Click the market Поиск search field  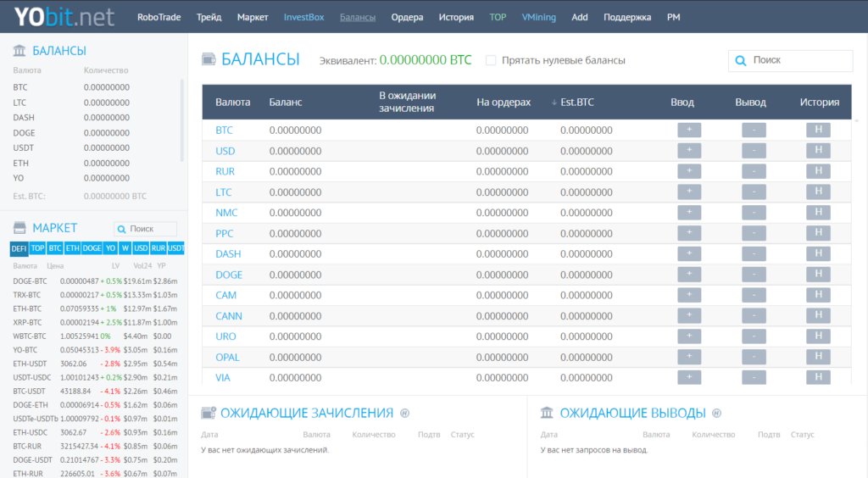(146, 229)
